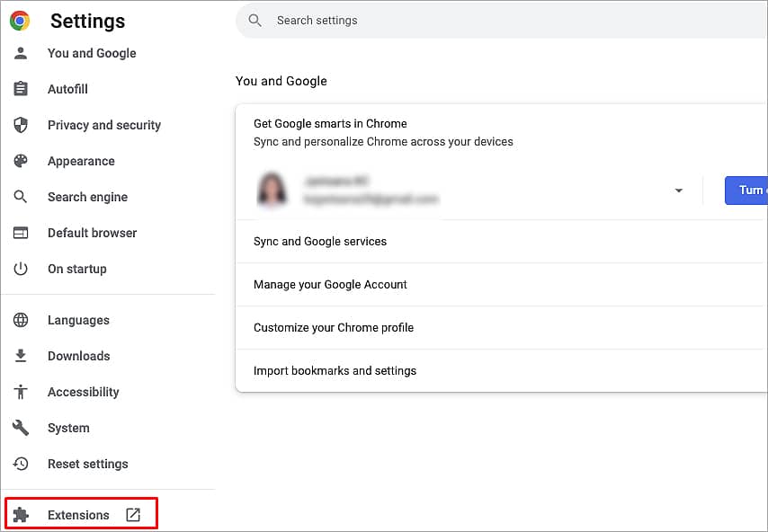Open the Search engine settings section

pos(87,197)
